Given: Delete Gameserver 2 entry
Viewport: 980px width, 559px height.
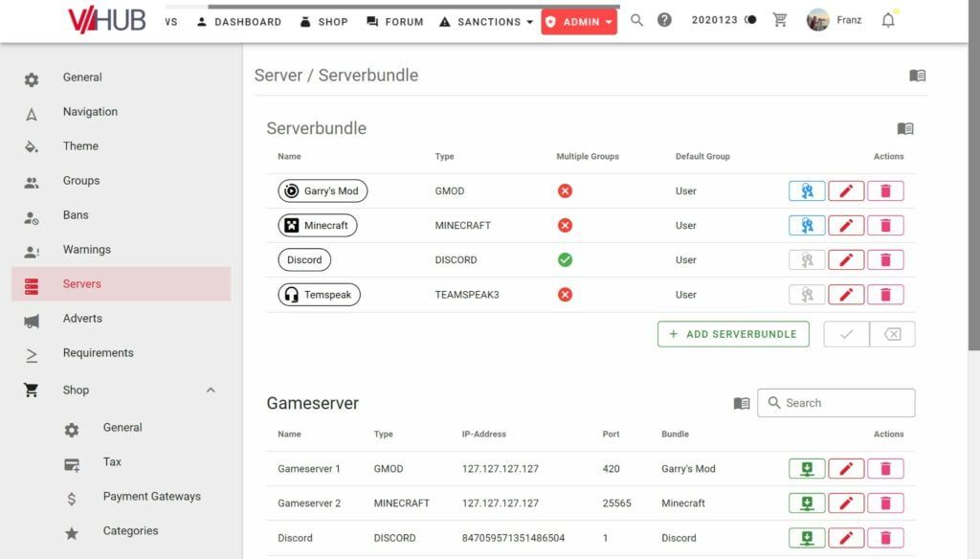Looking at the screenshot, I should tap(885, 503).
